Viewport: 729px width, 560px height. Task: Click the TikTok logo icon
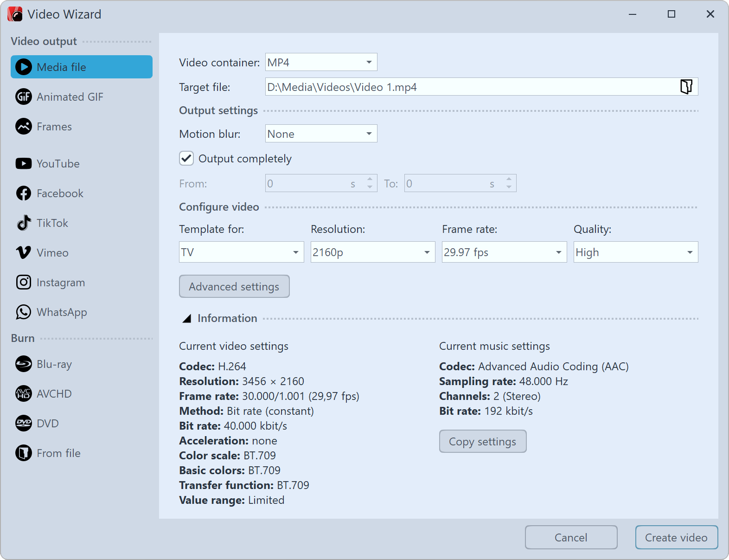[x=24, y=223]
